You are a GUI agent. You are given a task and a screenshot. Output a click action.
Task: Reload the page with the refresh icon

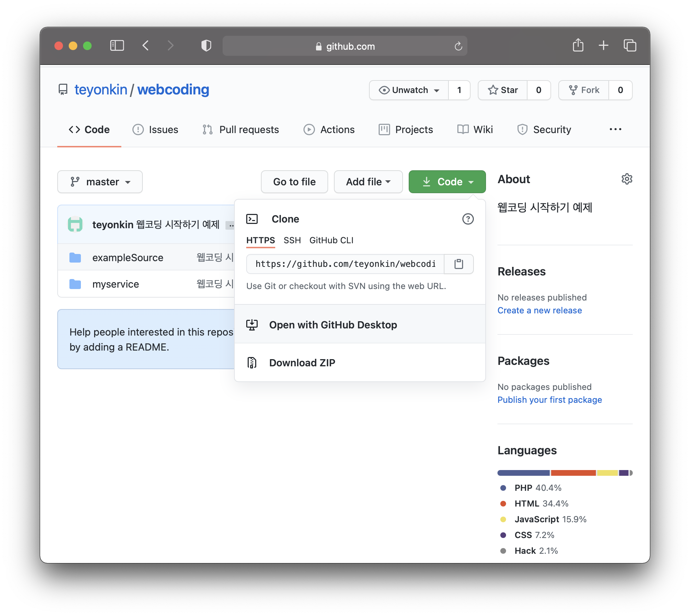[458, 46]
